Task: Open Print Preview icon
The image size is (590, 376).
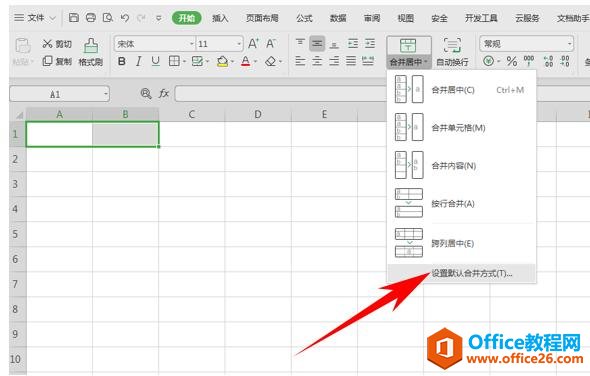Action: tap(108, 17)
